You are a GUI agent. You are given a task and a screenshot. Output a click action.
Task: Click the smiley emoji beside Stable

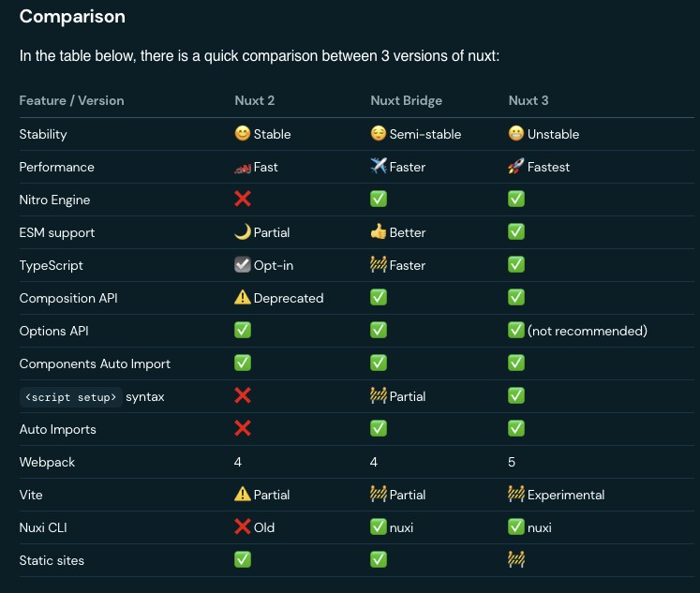(x=242, y=134)
